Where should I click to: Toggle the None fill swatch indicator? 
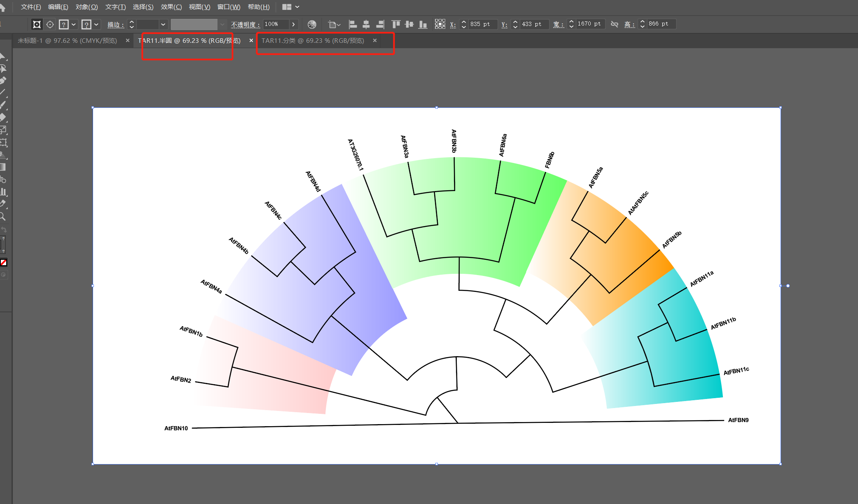click(3, 262)
